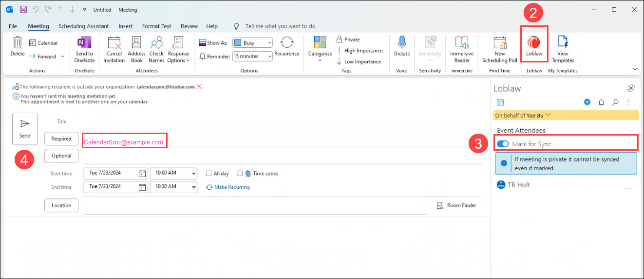644x279 pixels.
Task: Open the Address Book
Action: (x=137, y=49)
